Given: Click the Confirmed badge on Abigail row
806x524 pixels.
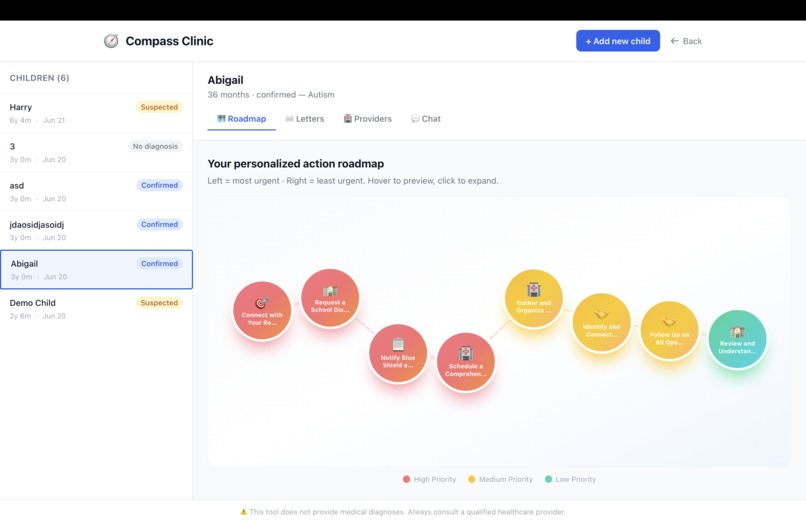Looking at the screenshot, I should click(x=159, y=263).
